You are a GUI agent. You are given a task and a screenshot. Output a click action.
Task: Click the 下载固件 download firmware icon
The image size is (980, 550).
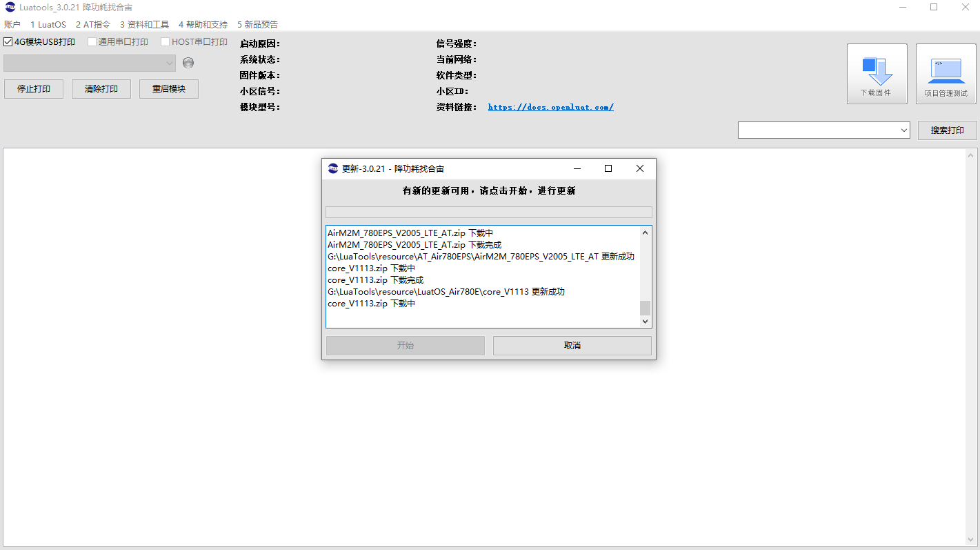[877, 73]
